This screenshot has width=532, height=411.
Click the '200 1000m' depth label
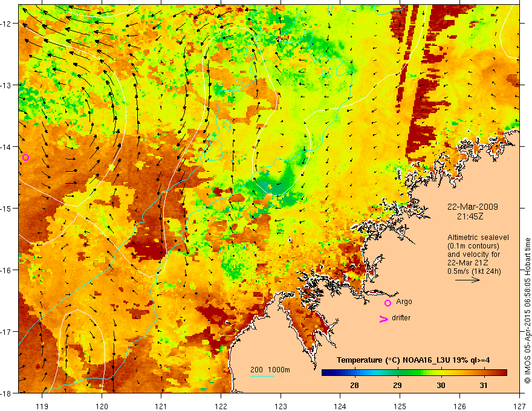point(270,370)
